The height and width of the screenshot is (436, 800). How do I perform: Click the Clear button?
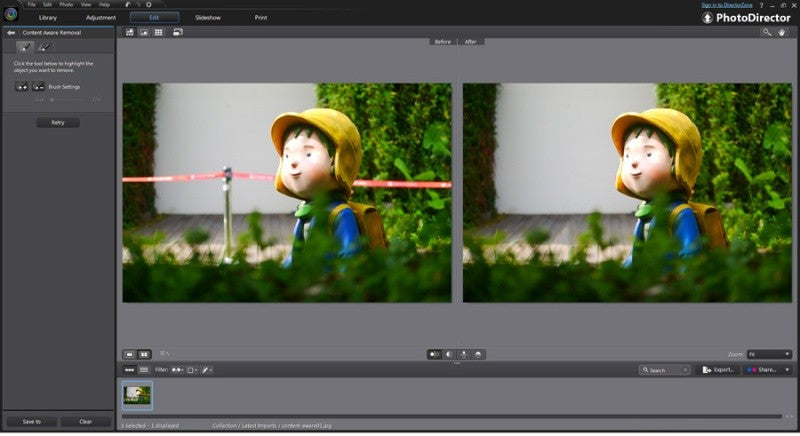coord(86,422)
